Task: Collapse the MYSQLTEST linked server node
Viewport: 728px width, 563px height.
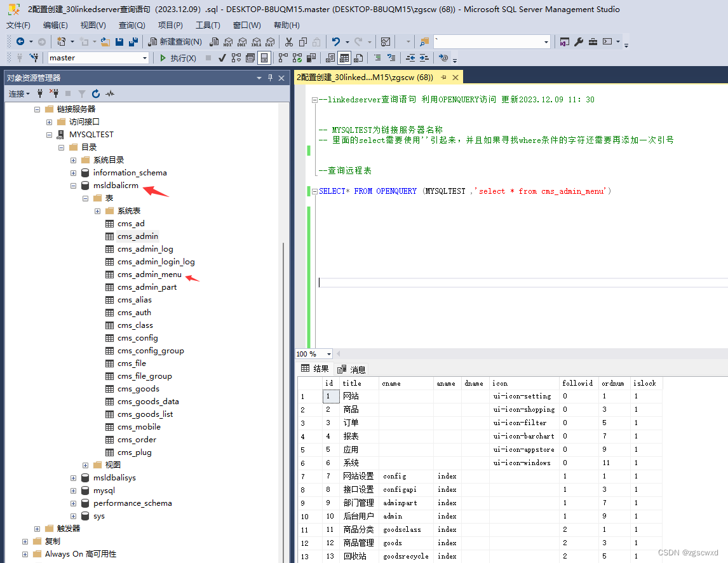Action: 49,135
